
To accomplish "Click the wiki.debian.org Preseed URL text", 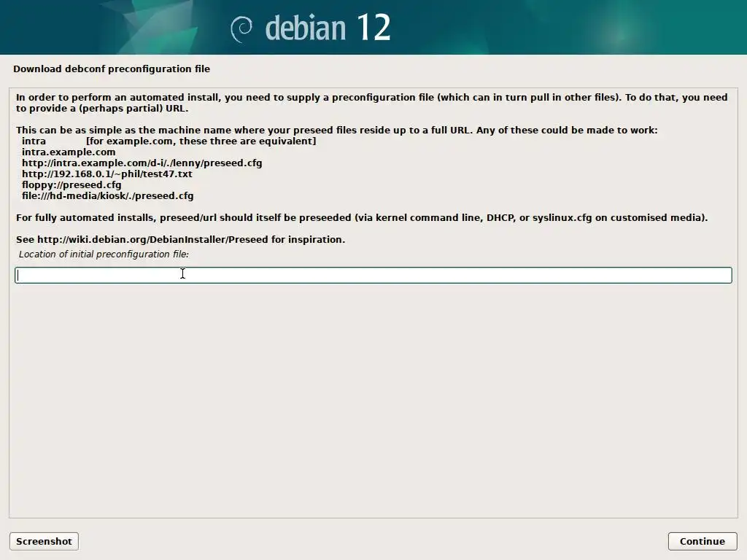I will (152, 239).
